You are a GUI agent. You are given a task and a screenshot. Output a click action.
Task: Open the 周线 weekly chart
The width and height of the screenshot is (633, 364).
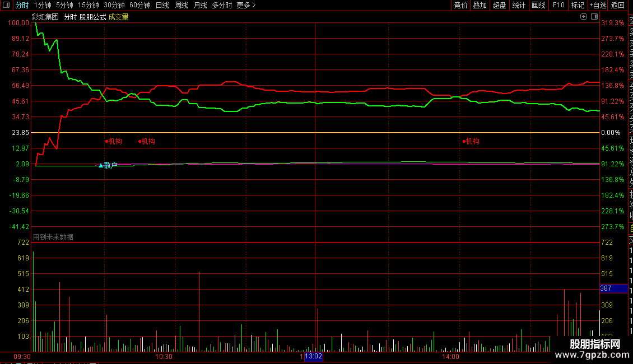tap(181, 5)
